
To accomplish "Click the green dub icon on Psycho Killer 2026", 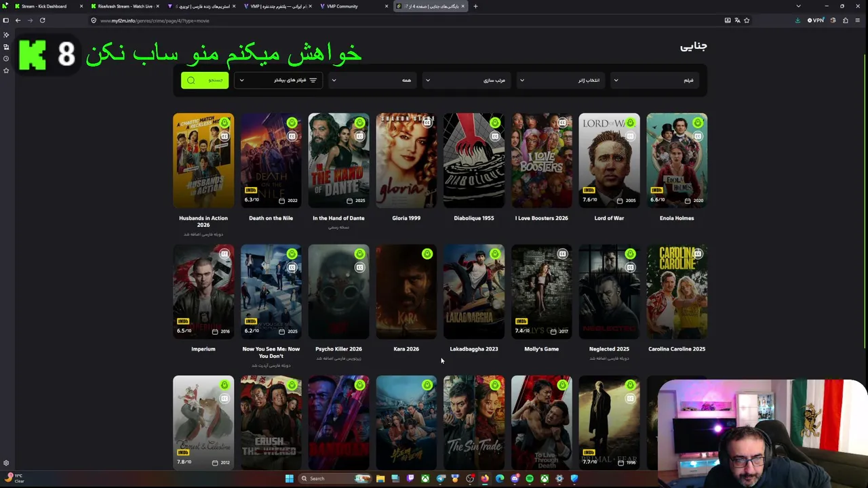I will [359, 253].
